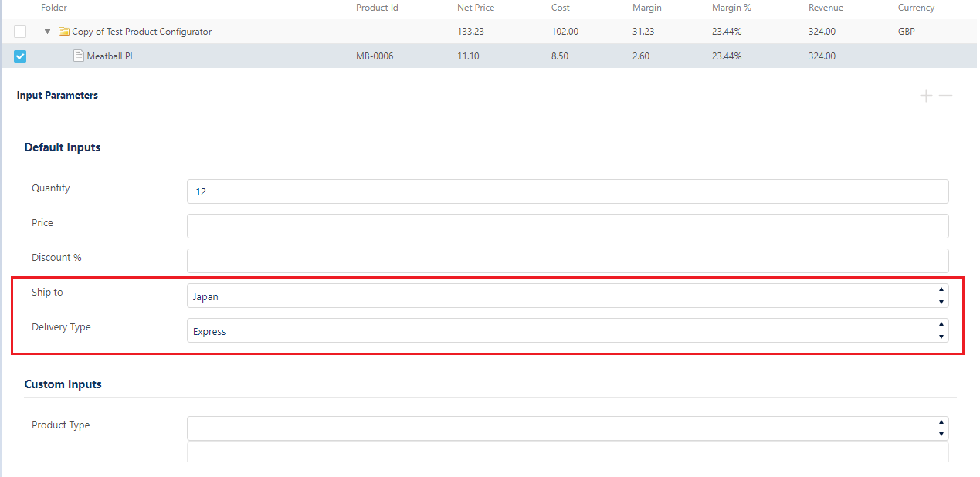Screen dimensions: 980x477
Task: Click the folder icon for Copy of Test Product Configurator
Action: point(64,32)
